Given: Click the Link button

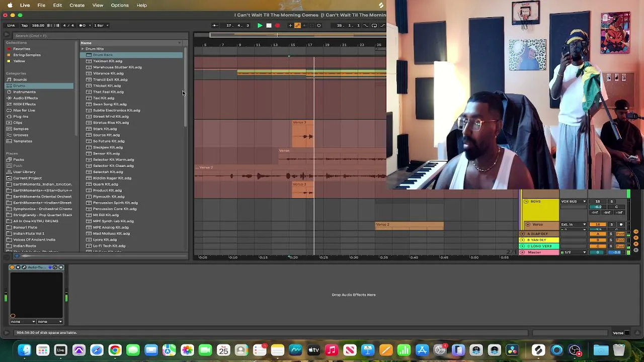Looking at the screenshot, I should (x=11, y=25).
